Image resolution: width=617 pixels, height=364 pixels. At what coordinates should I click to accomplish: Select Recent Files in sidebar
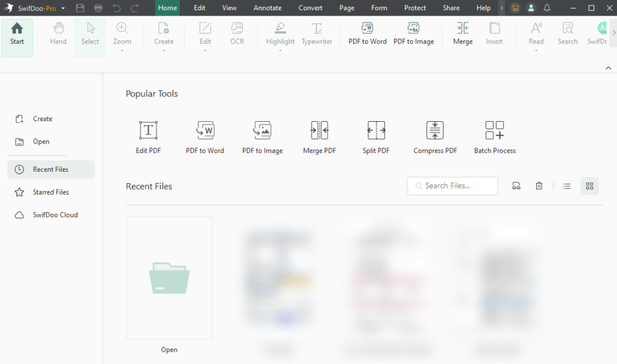[x=51, y=169]
